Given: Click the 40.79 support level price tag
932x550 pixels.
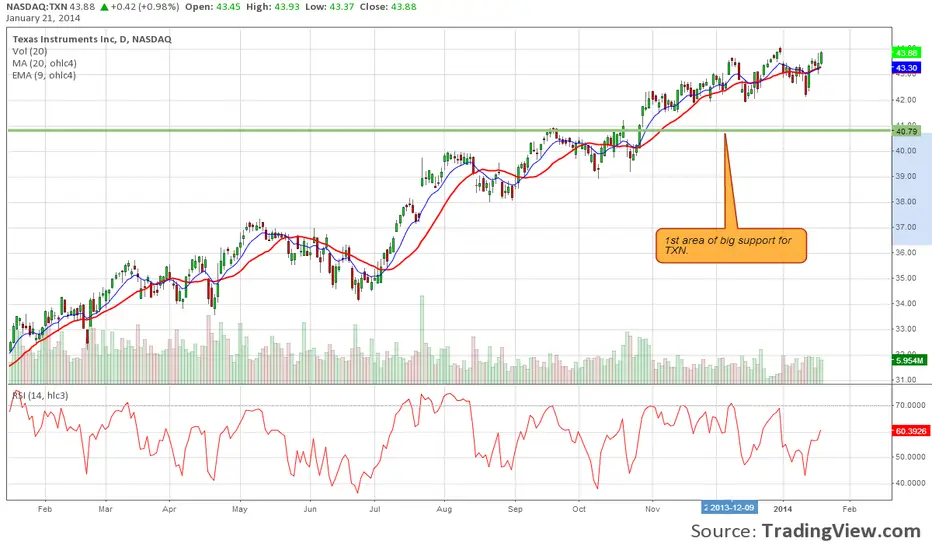Looking at the screenshot, I should point(906,131).
